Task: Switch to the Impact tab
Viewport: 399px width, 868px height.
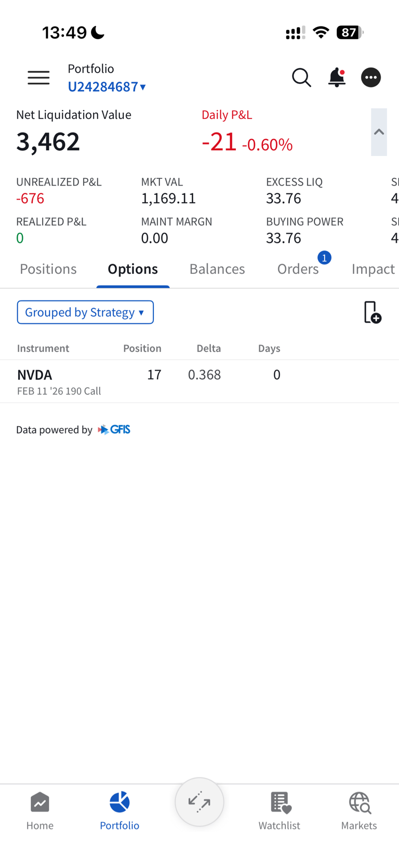Action: click(373, 269)
